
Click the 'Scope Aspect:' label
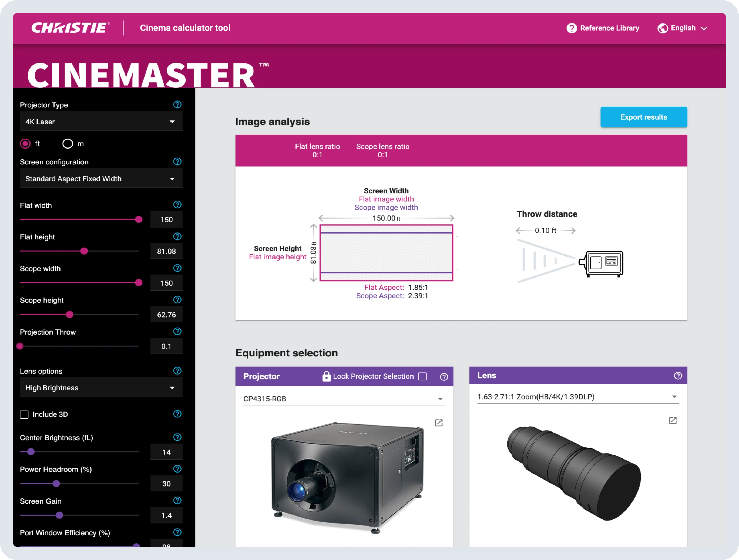tap(380, 296)
